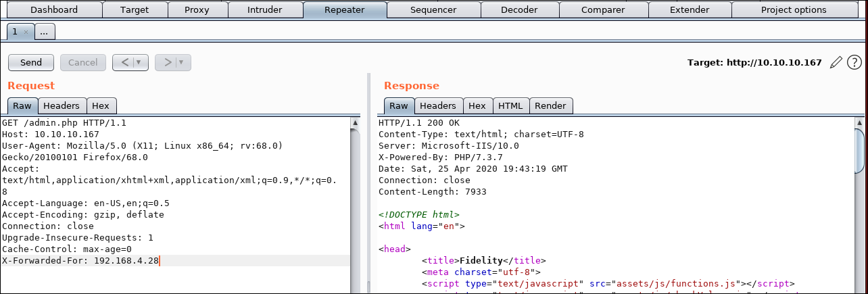The image size is (868, 294).
Task: Send the request
Action: [31, 62]
